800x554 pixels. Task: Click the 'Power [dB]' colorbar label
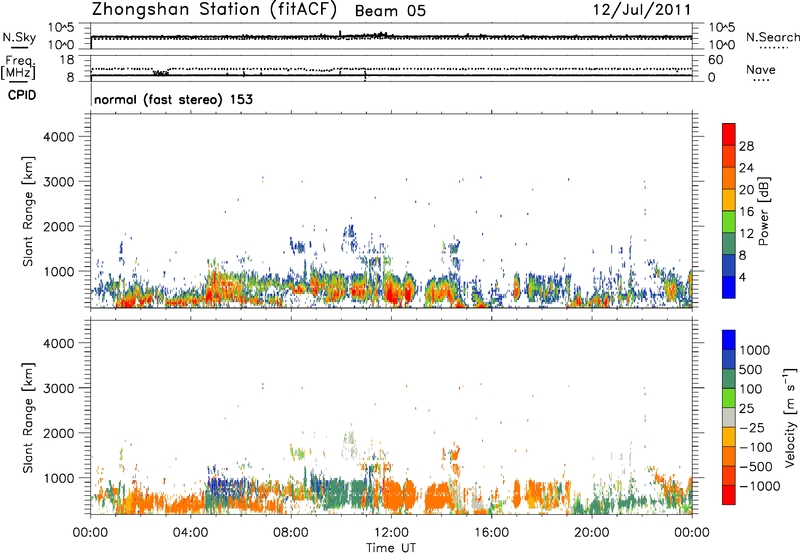[763, 211]
